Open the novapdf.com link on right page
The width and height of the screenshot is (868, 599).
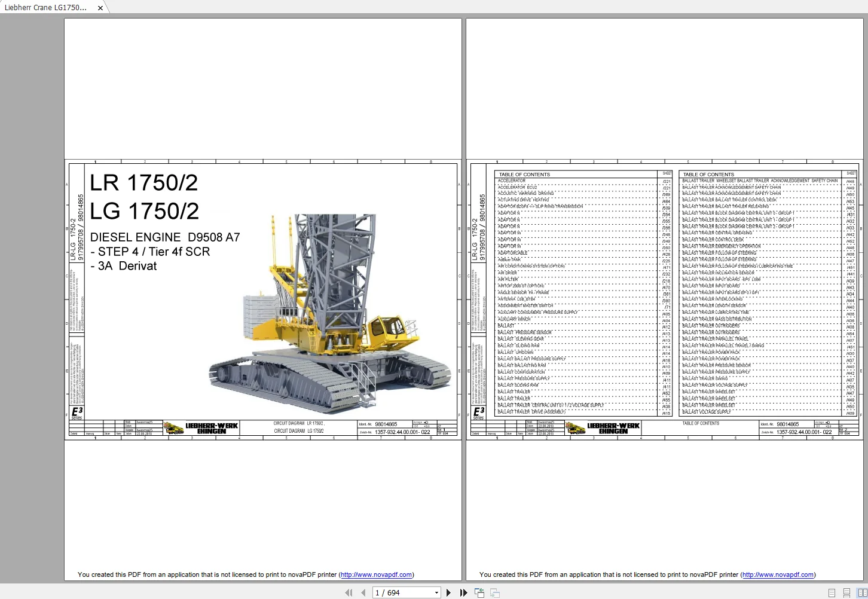[x=778, y=574]
